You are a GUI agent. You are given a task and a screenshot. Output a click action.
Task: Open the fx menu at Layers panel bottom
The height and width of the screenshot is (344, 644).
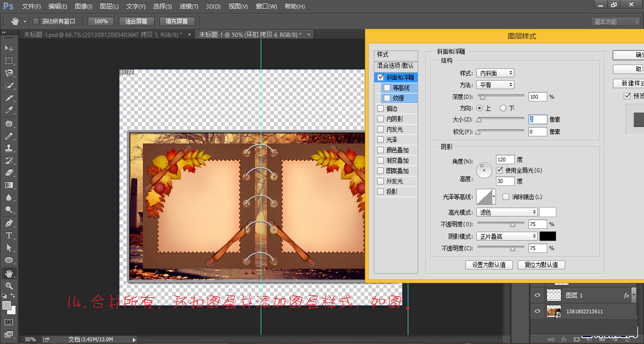coord(563,339)
